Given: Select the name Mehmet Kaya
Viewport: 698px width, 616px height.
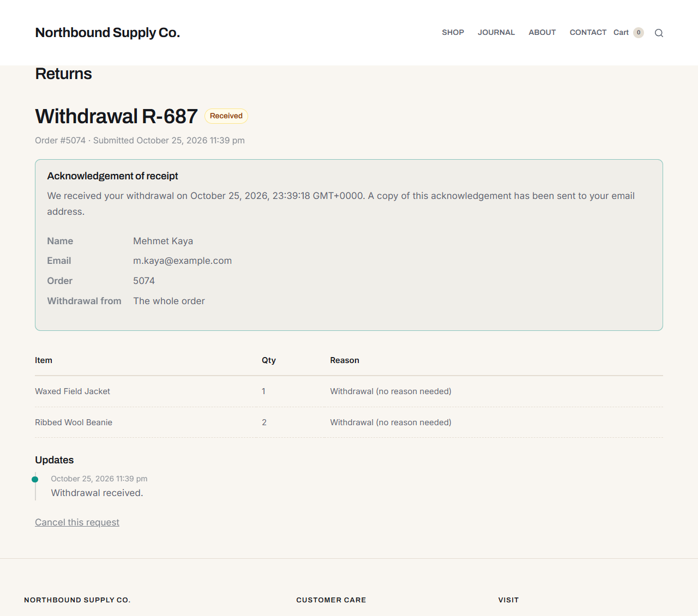Looking at the screenshot, I should pyautogui.click(x=163, y=241).
